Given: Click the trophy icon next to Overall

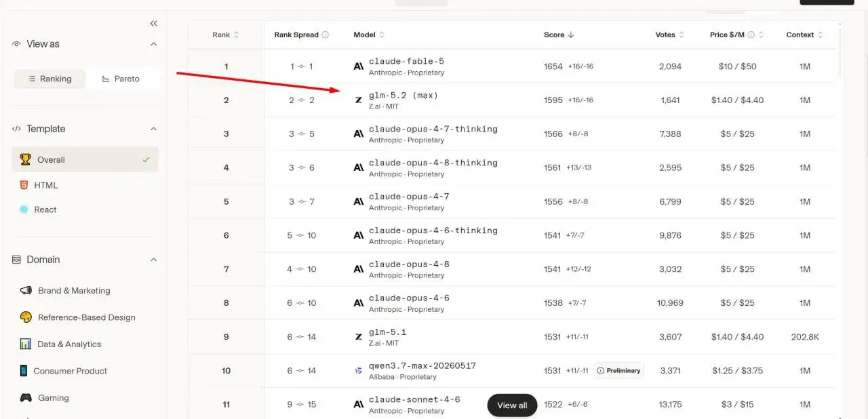Looking at the screenshot, I should (x=25, y=160).
